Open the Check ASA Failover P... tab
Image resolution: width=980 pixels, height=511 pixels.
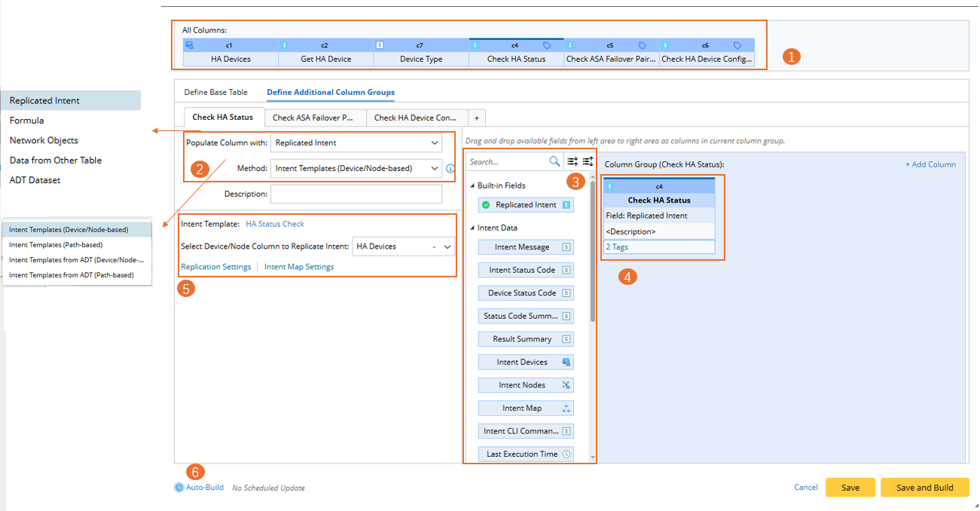313,118
